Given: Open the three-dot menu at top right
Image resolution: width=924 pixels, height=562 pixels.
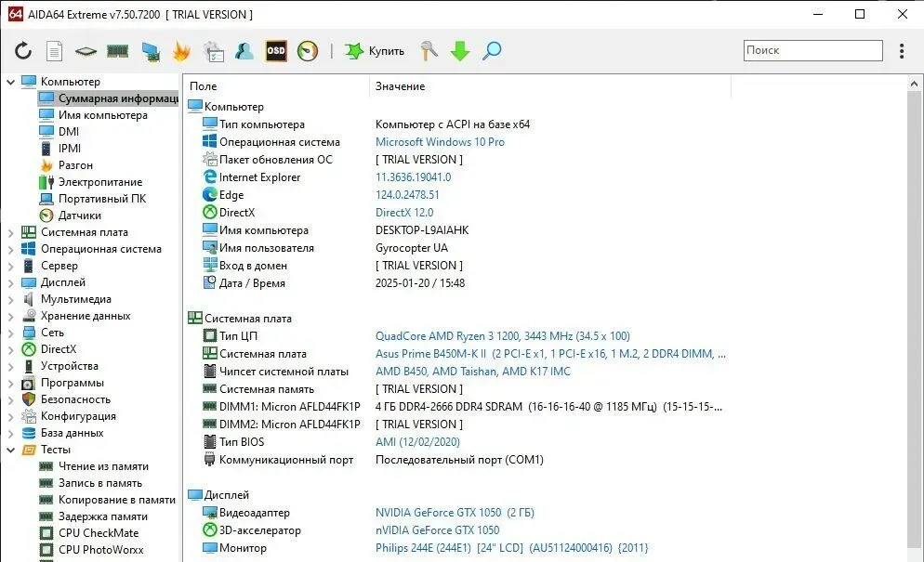Looking at the screenshot, I should coord(902,50).
